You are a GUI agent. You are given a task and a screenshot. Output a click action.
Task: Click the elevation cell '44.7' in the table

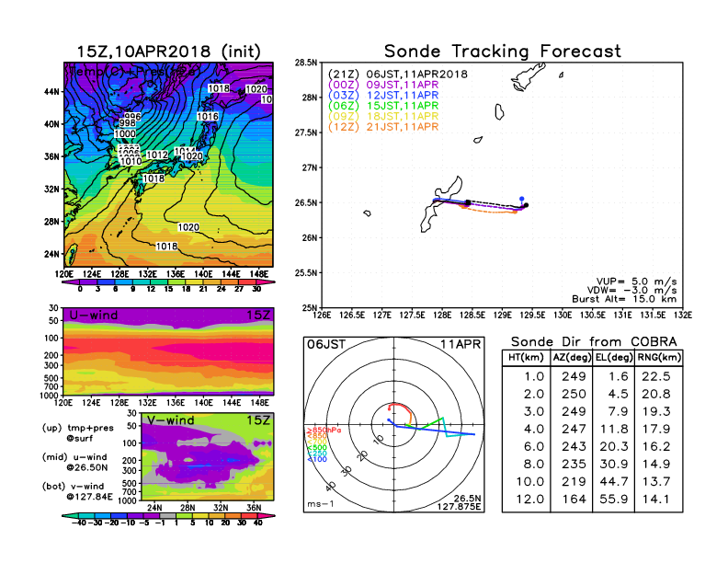click(x=614, y=482)
